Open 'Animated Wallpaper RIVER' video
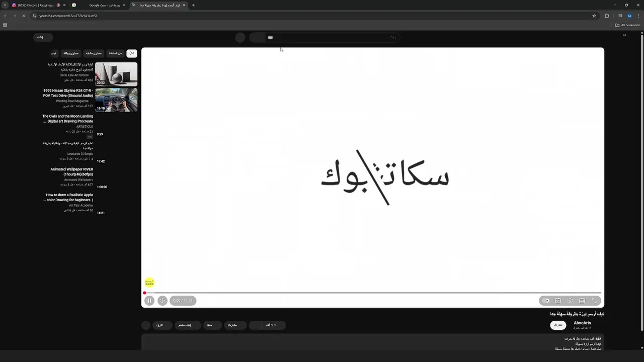Image resolution: width=644 pixels, height=362 pixels. pos(71,172)
